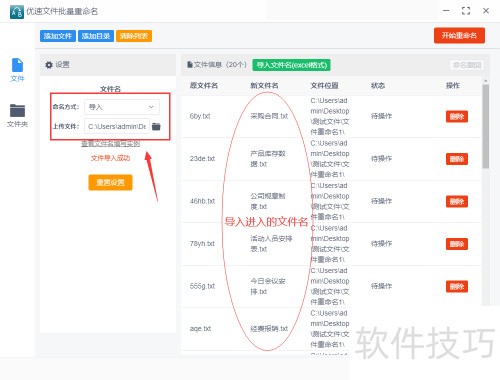
Task: Click the greyed 命名撤回 button
Action: 467,65
